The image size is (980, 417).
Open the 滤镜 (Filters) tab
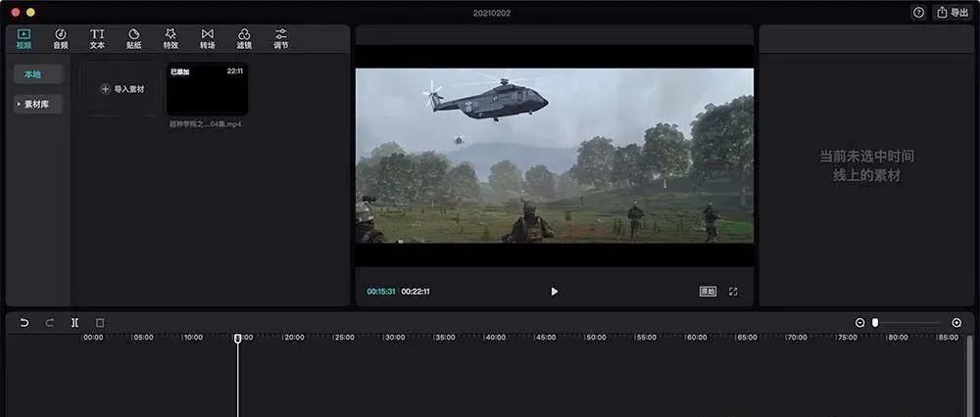pyautogui.click(x=244, y=39)
